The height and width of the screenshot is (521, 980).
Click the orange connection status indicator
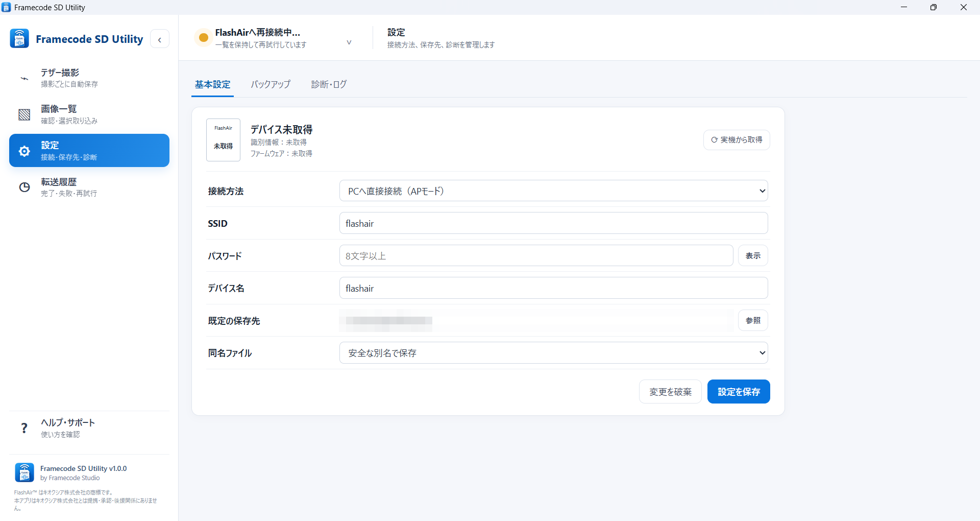203,37
